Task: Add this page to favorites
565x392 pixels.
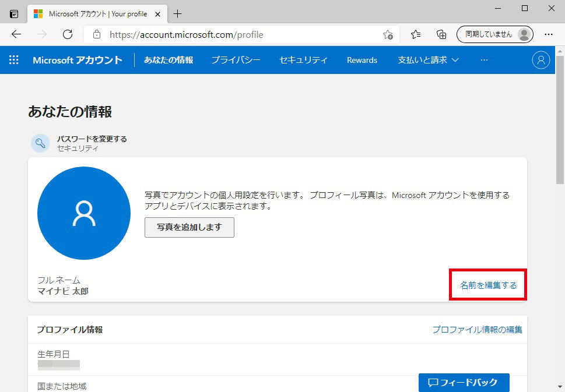Action: 388,34
